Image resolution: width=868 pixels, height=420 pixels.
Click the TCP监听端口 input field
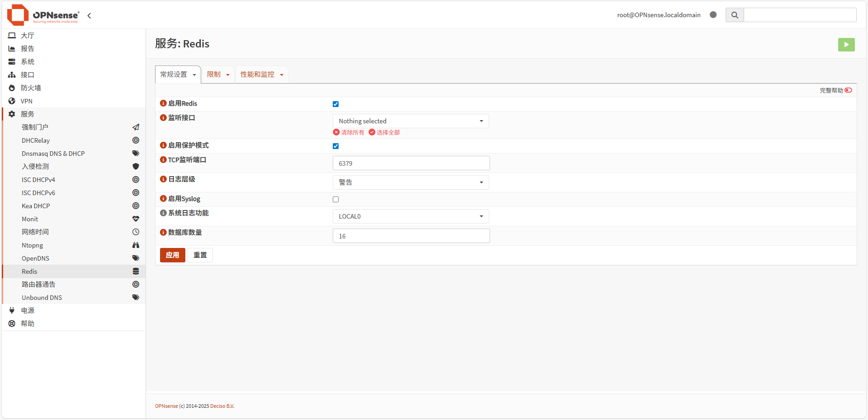click(410, 163)
